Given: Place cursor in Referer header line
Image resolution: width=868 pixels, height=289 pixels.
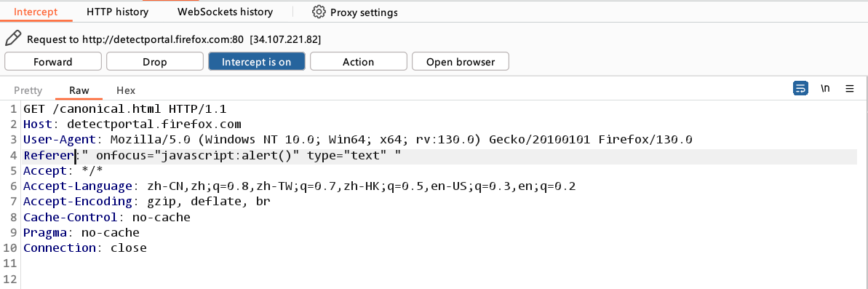Looking at the screenshot, I should pyautogui.click(x=439, y=156).
